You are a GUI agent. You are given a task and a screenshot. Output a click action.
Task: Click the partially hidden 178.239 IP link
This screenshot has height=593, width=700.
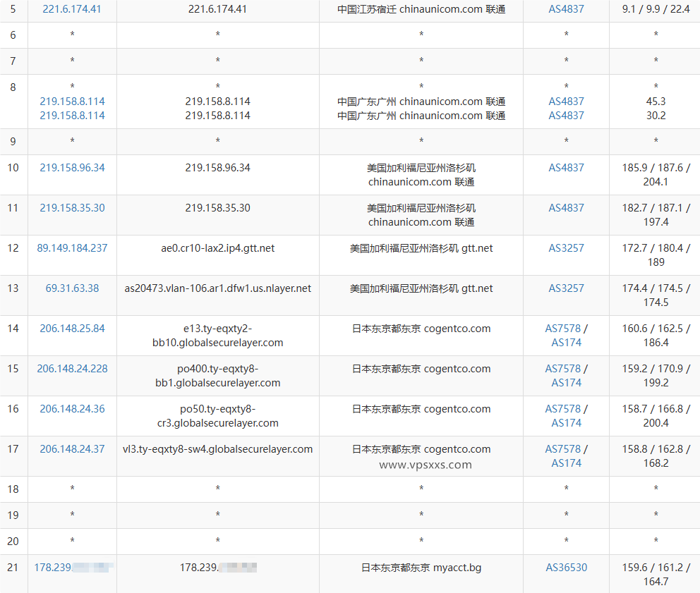click(x=71, y=567)
